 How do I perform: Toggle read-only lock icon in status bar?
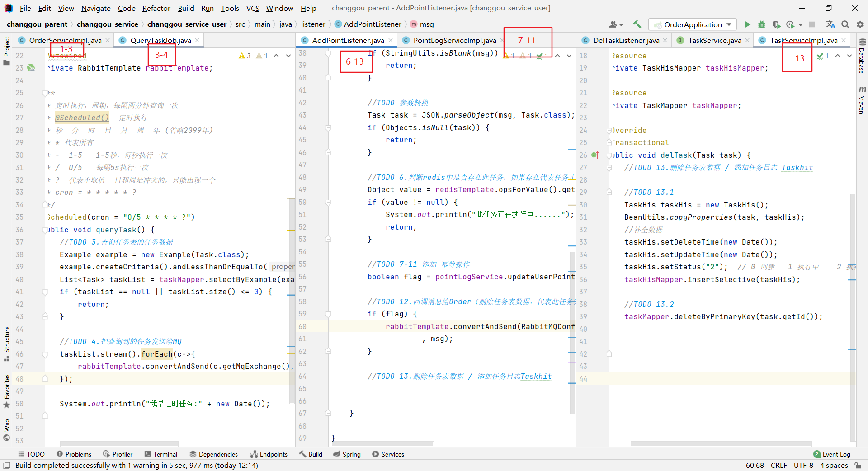coord(858,465)
